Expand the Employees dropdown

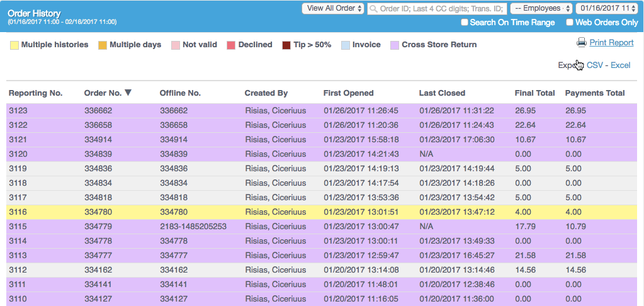(x=540, y=8)
